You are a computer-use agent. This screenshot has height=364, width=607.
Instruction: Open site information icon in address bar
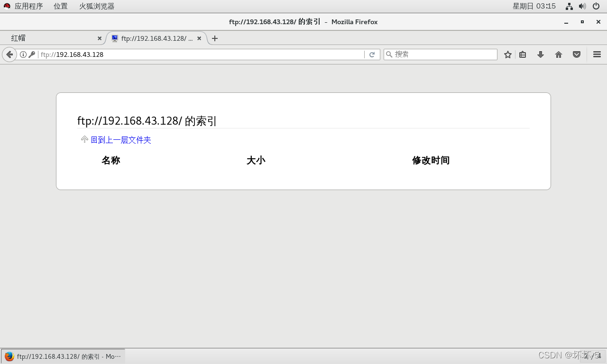(x=23, y=55)
